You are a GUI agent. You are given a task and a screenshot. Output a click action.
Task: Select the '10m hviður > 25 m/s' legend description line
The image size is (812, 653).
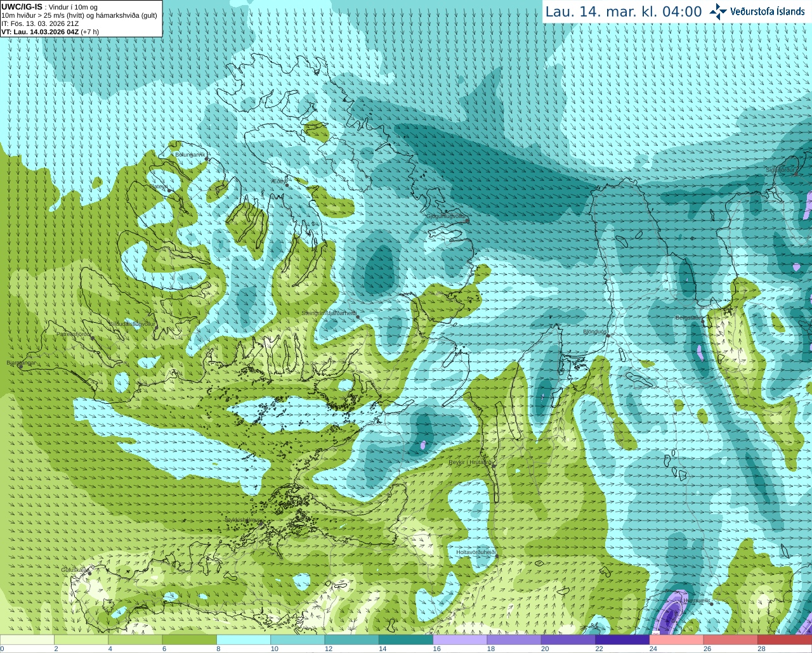click(79, 15)
